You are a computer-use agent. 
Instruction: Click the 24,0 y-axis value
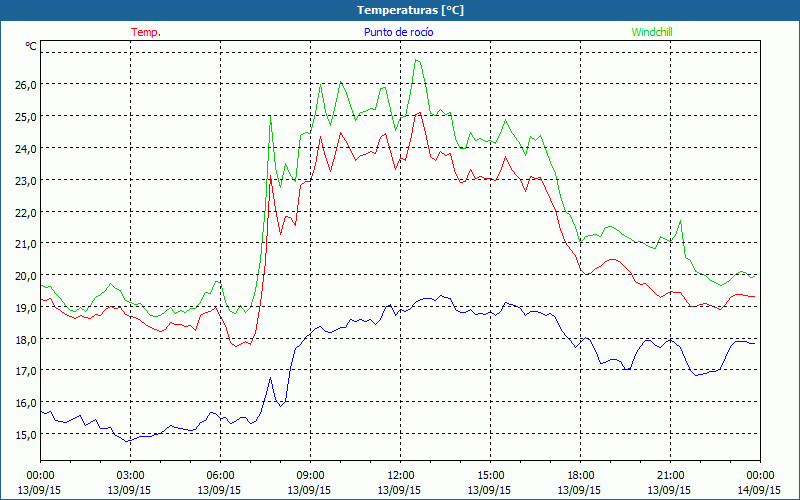(25, 148)
